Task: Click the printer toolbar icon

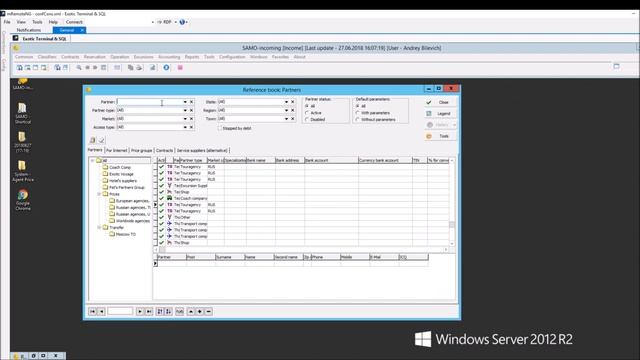Action: click(x=139, y=68)
